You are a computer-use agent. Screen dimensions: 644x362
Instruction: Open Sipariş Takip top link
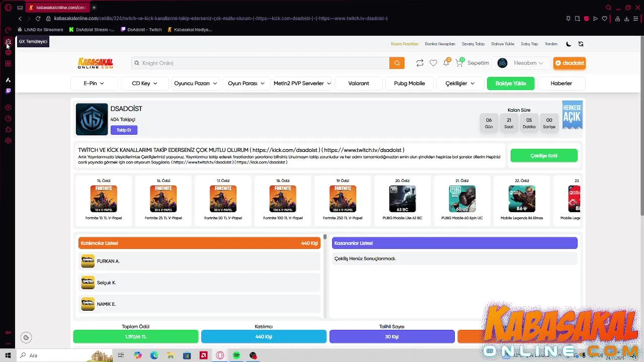[x=473, y=44]
